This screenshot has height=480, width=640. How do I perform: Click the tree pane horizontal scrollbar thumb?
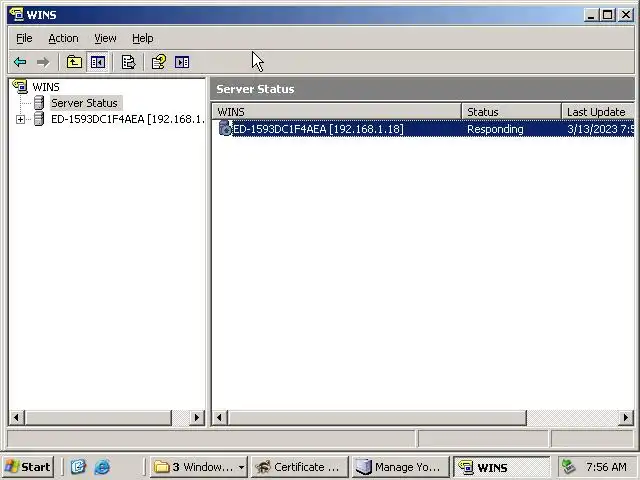[98, 418]
